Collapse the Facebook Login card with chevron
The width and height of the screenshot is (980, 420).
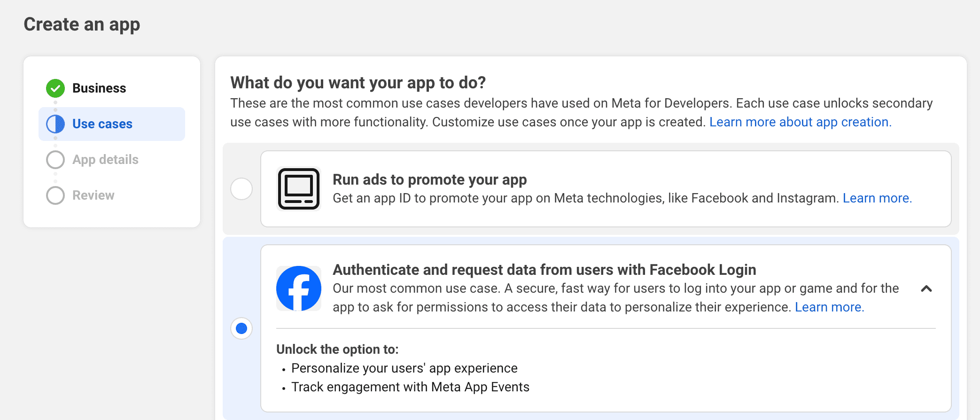(x=926, y=288)
